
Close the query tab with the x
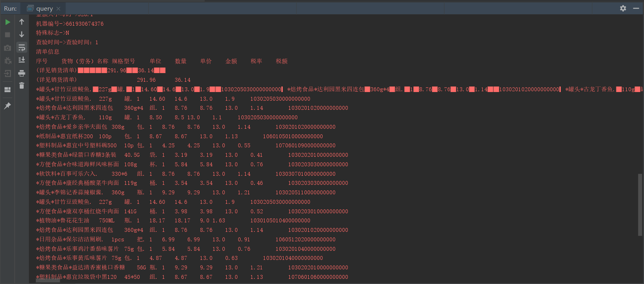click(x=58, y=8)
